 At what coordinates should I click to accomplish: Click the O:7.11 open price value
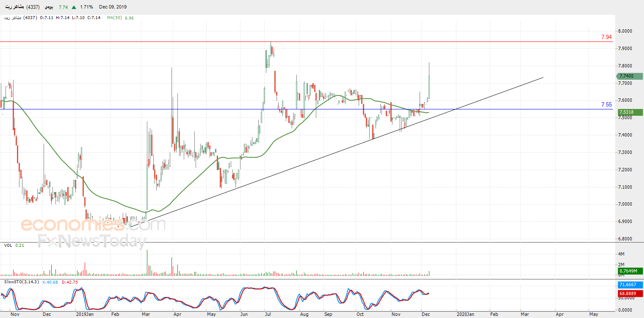click(47, 18)
